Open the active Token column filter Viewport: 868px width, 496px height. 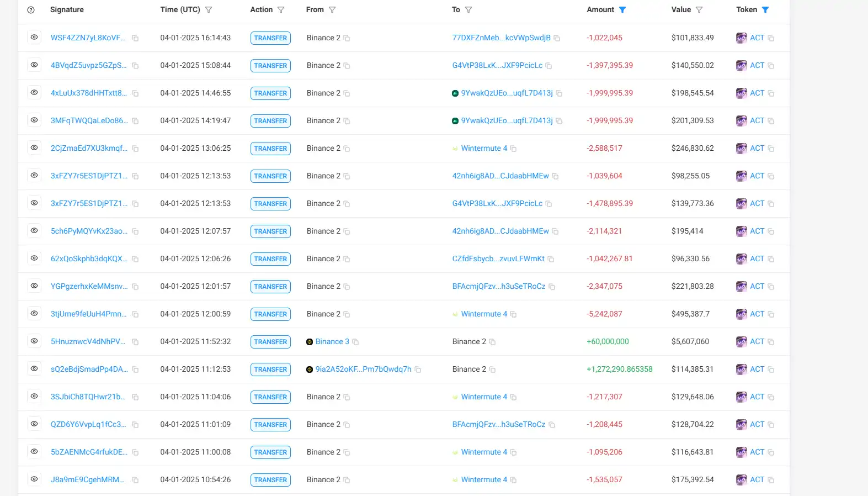[x=765, y=10]
